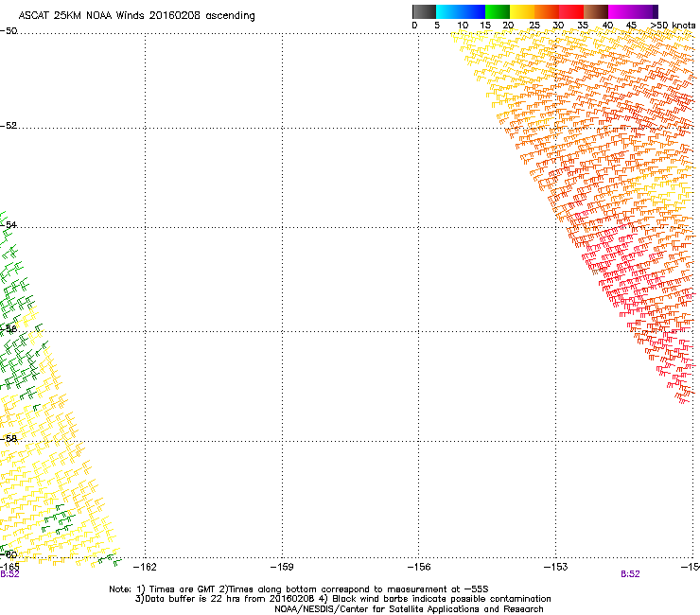This screenshot has width=700, height=615.
Task: Click the latitude label '-58'
Action: (9, 439)
